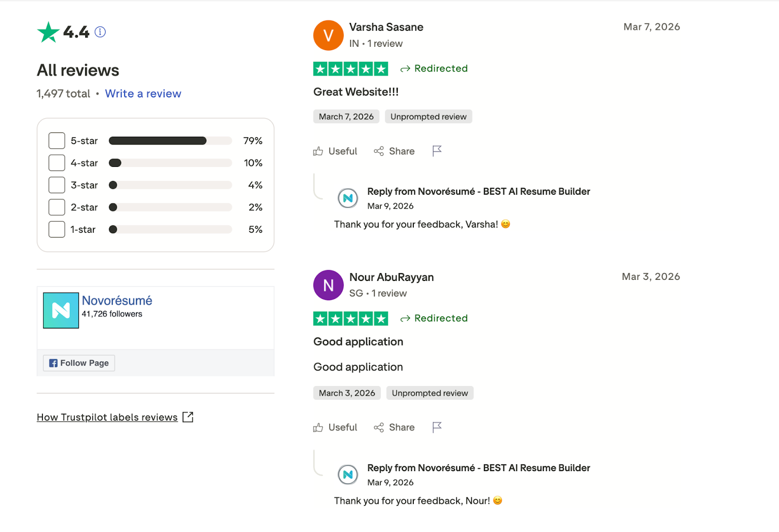This screenshot has width=779, height=532.
Task: Click Novorésumé Facebook page logo
Action: tap(61, 311)
